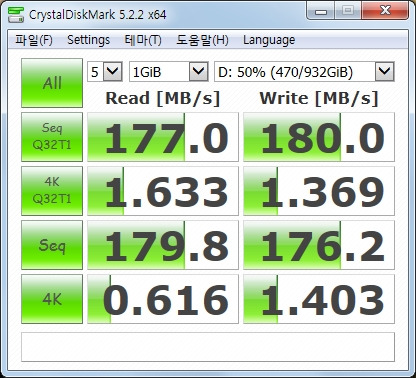Click the 4K Q32T1 write result 1.369

(x=319, y=191)
